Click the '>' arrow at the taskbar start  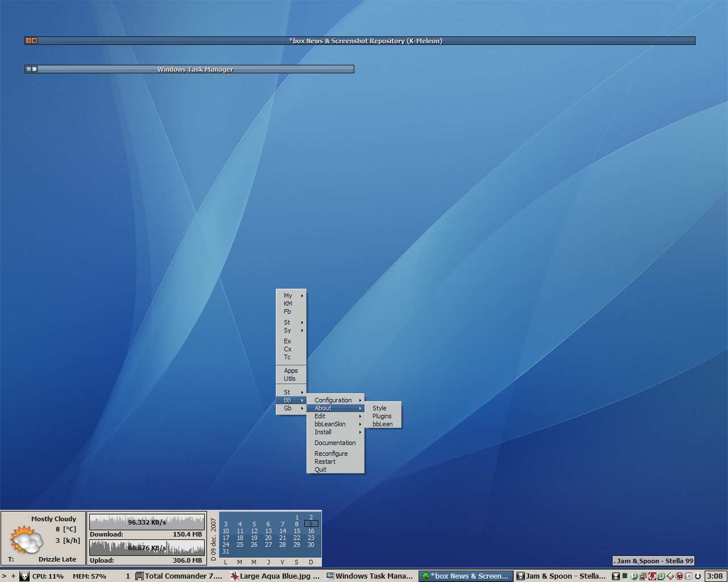(x=5, y=576)
